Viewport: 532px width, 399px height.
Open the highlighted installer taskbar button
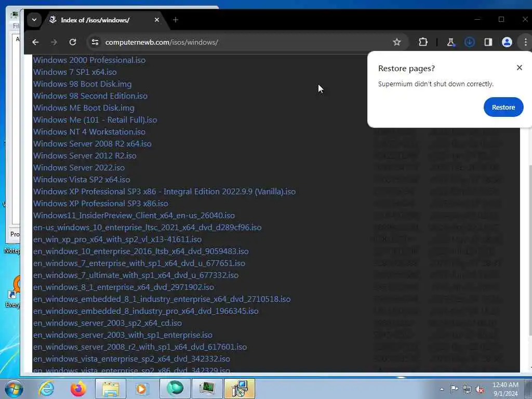pos(239,389)
